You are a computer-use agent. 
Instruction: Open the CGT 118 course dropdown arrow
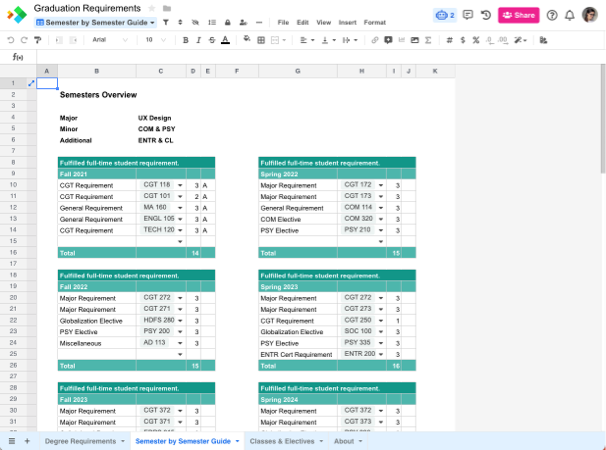(180, 186)
